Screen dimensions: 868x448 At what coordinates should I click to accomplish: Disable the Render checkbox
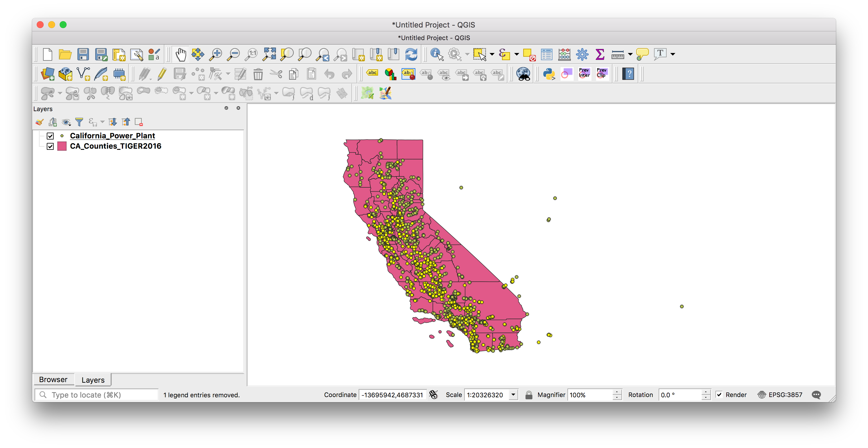point(720,394)
